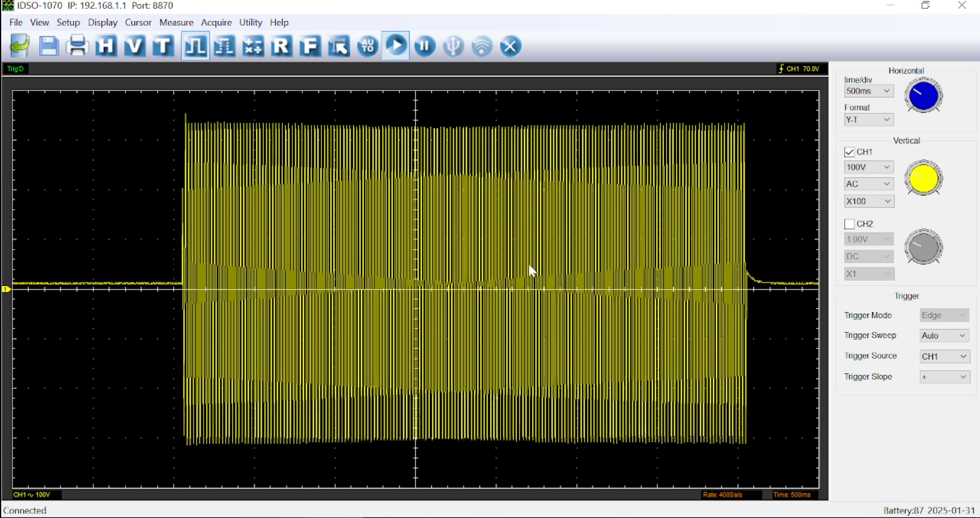Image resolution: width=980 pixels, height=518 pixels.
Task: Click the Trigger section heading
Action: (907, 297)
